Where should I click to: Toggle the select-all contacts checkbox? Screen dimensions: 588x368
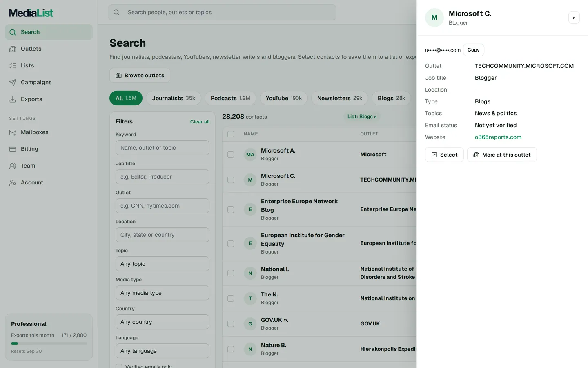[x=231, y=134]
